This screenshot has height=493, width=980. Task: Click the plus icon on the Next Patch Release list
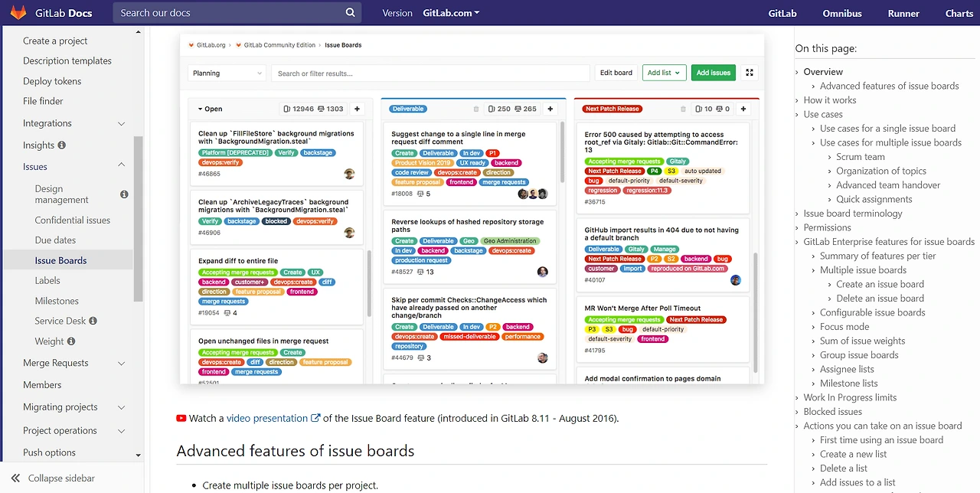click(743, 109)
